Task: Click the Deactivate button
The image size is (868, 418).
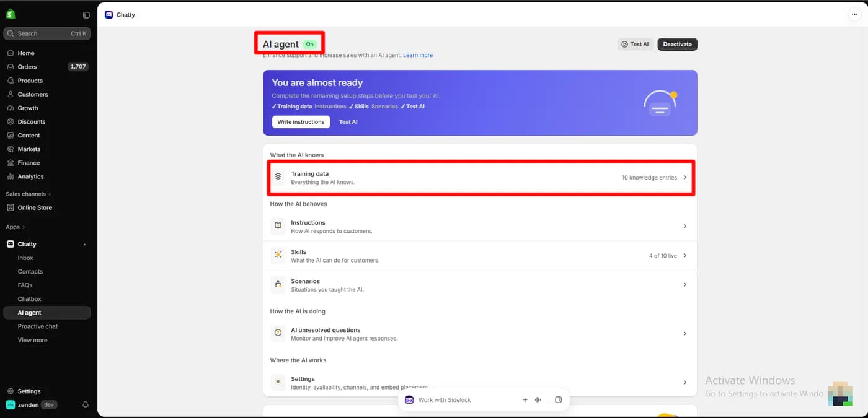Action: coord(677,45)
